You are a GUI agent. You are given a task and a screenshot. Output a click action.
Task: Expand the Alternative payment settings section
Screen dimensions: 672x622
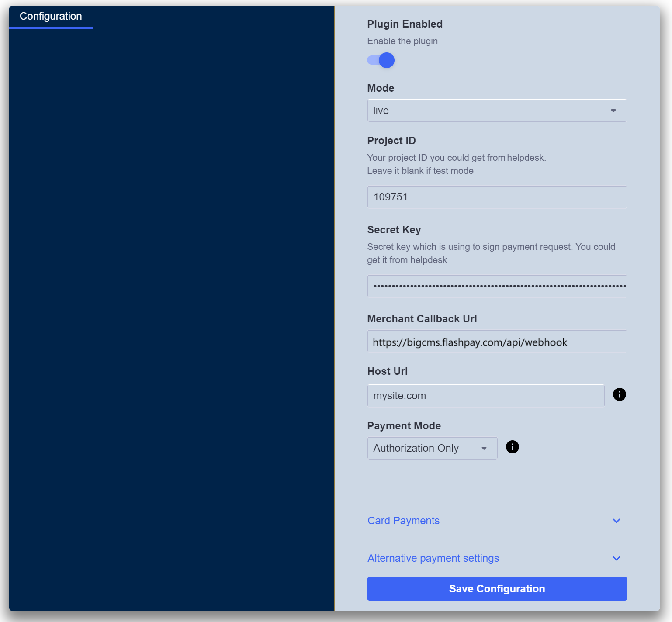[433, 558]
